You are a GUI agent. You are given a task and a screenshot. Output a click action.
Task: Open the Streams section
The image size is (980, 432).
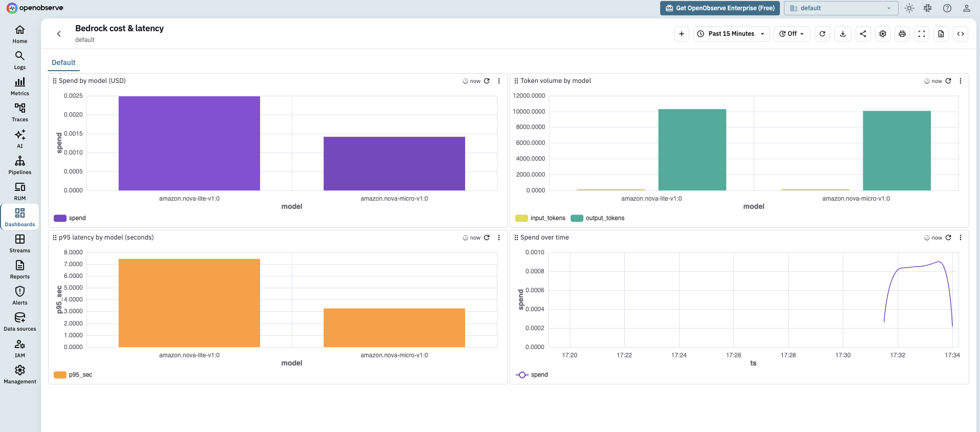click(x=20, y=244)
